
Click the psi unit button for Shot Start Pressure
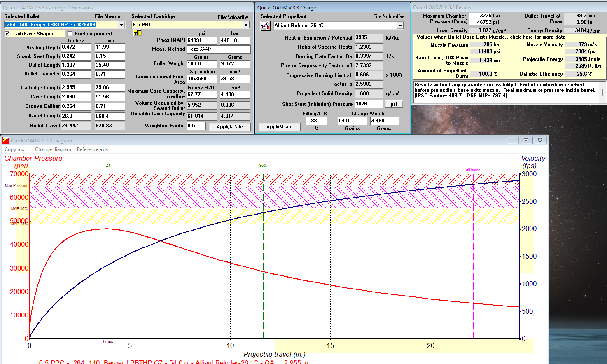pyautogui.click(x=394, y=104)
